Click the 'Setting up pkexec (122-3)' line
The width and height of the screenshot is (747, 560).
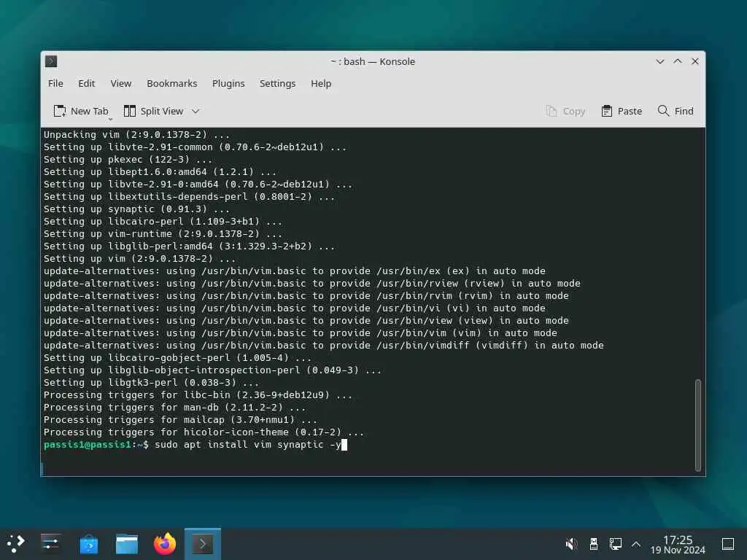coord(128,160)
